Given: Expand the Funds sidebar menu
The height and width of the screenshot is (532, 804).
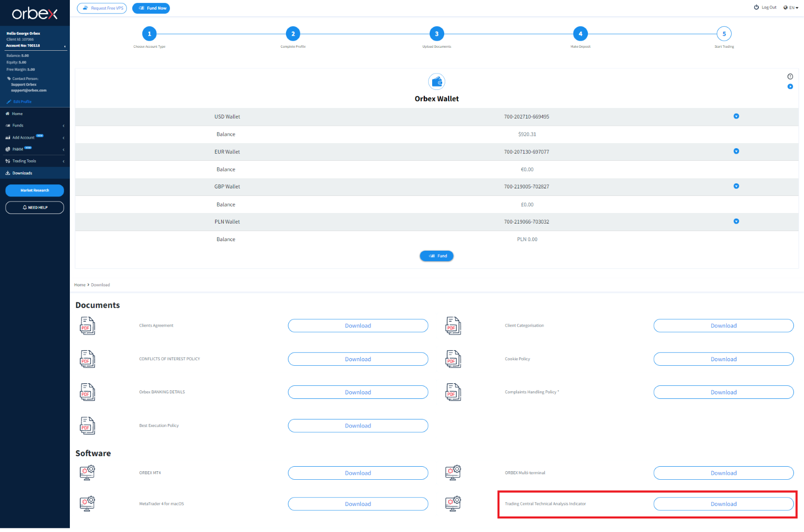Looking at the screenshot, I should (x=35, y=126).
